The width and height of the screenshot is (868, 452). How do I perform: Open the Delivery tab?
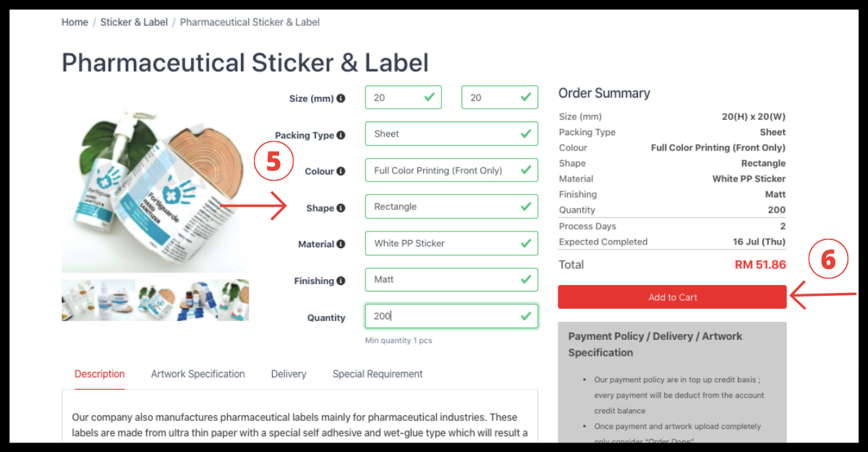[289, 374]
